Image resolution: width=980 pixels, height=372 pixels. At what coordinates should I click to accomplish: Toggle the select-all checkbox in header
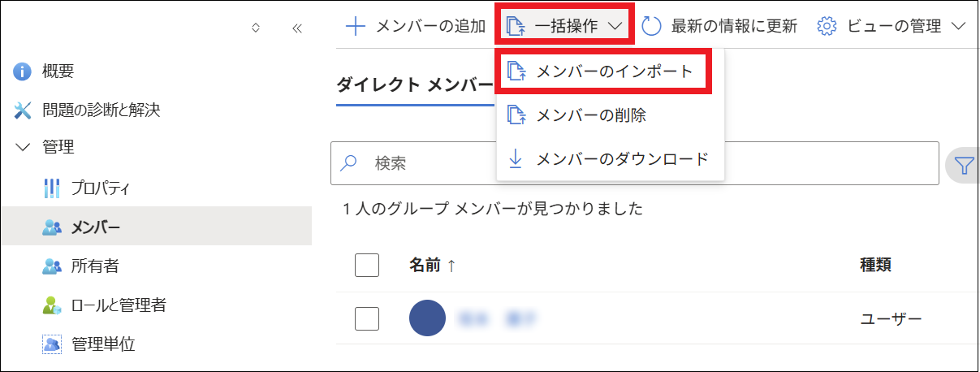click(367, 265)
